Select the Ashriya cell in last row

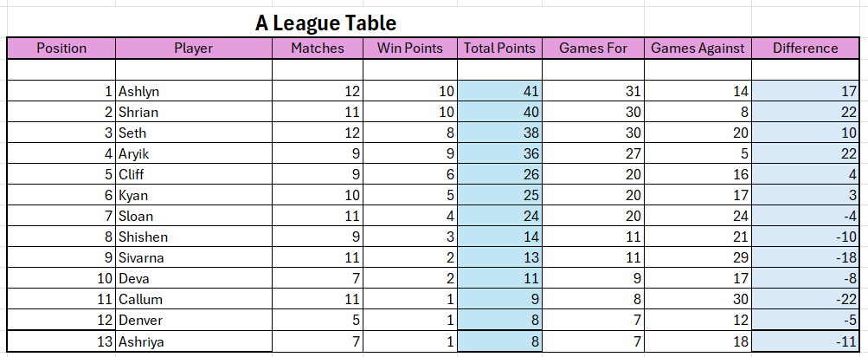click(x=194, y=341)
